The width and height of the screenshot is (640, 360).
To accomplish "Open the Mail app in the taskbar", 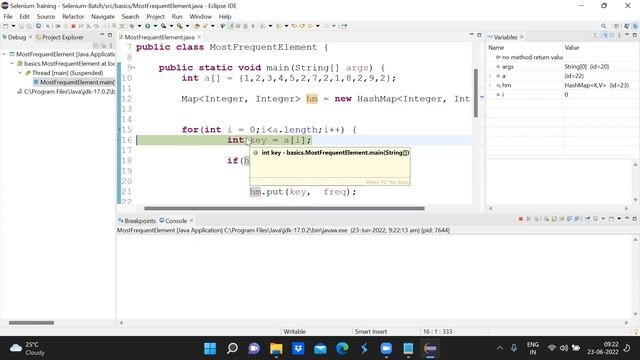I will coord(320,349).
